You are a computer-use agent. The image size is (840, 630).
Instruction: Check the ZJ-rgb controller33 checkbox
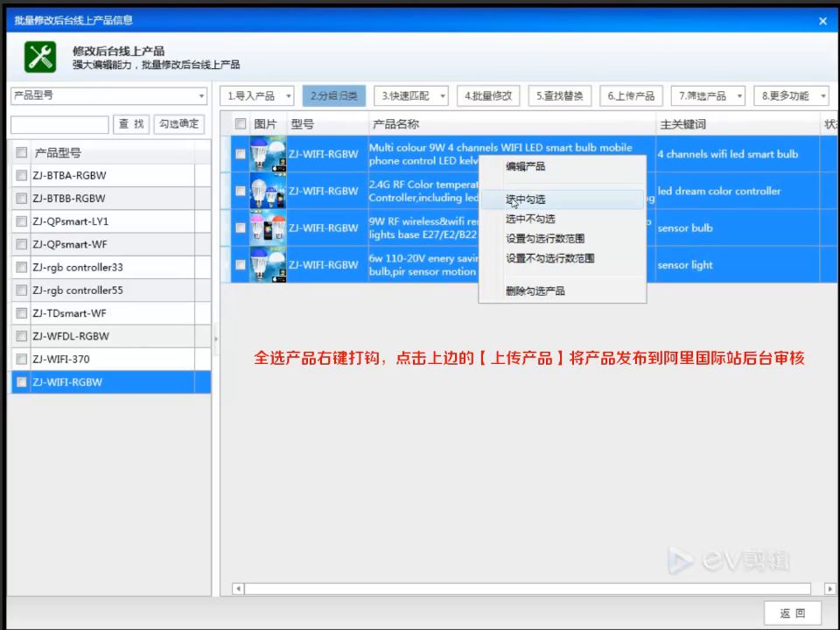click(21, 268)
